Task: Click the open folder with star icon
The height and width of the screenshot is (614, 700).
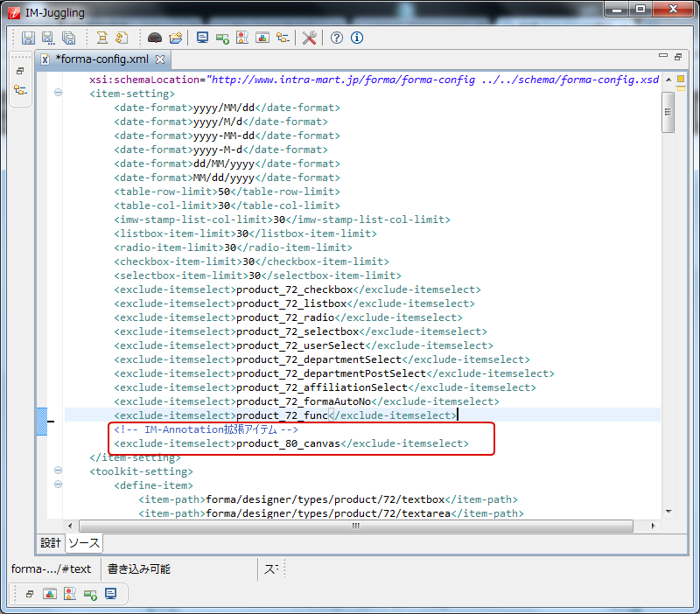Action: coord(176,38)
